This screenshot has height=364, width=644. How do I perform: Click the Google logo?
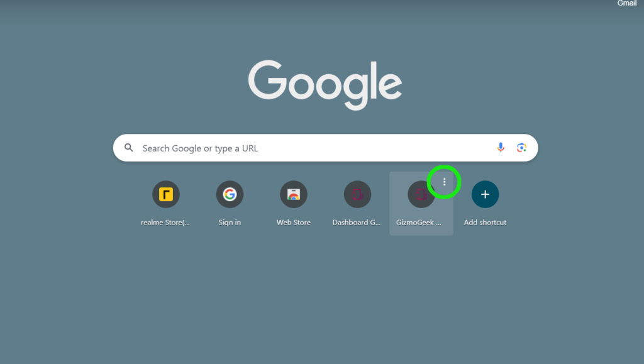pos(325,85)
